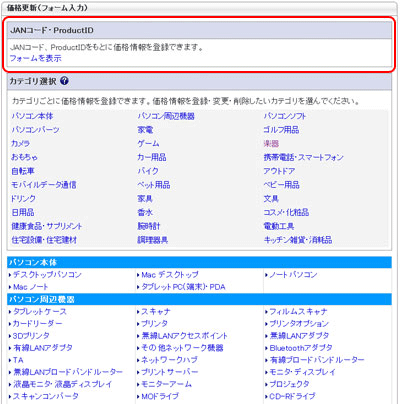This screenshot has width=400, height=404.
Task: Select the パソコン本体 category link
Action: pos(32,116)
